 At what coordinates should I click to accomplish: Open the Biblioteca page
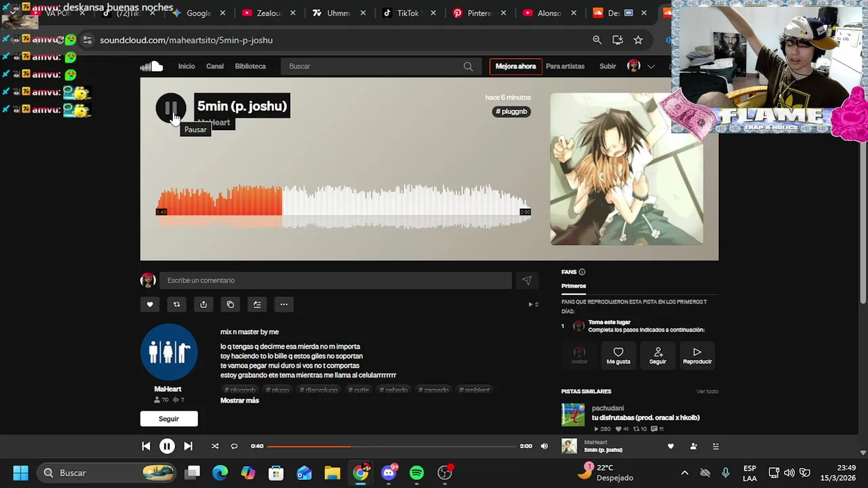pos(250,66)
